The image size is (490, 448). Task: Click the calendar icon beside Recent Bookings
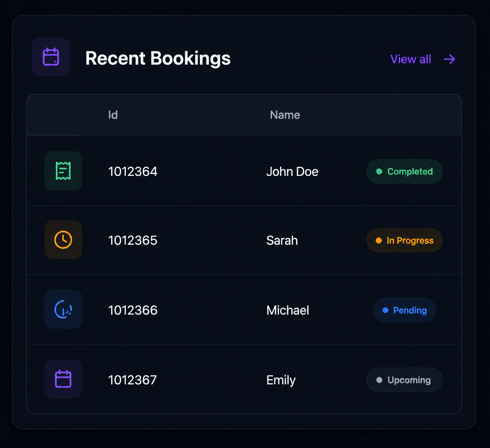[51, 57]
